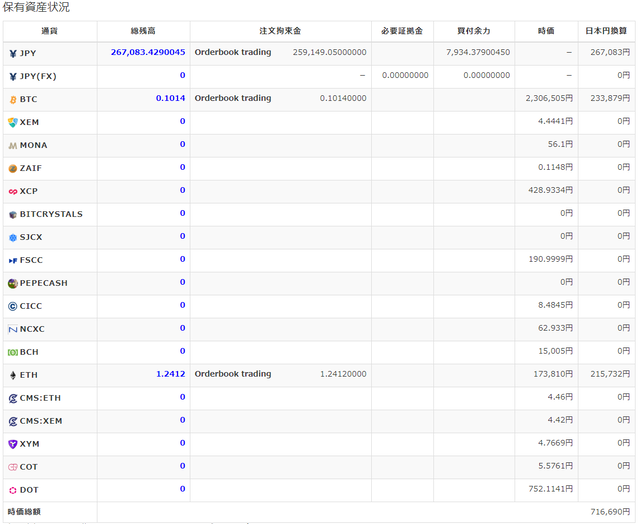Image resolution: width=640 pixels, height=524 pixels.
Task: Click ETH market price 173,810円
Action: [553, 374]
